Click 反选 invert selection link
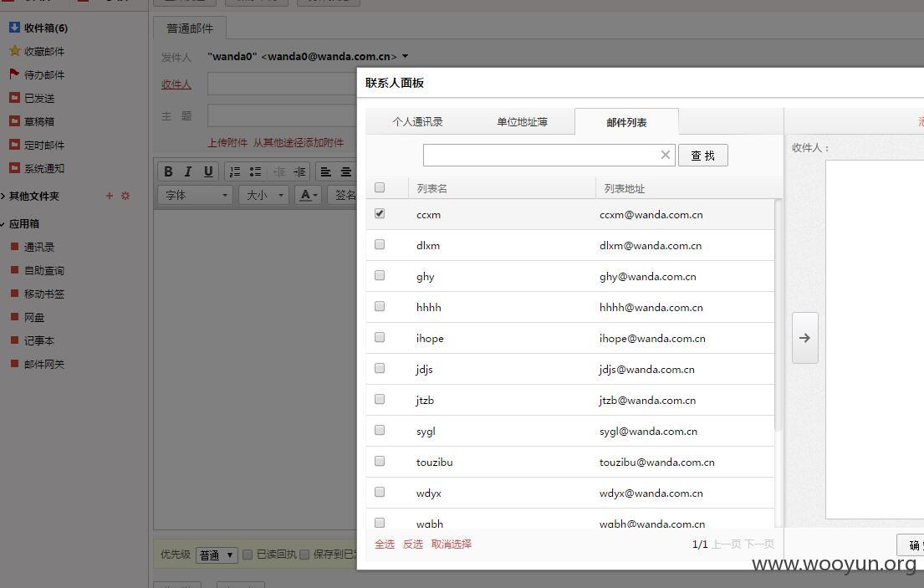924x588 pixels. point(413,545)
